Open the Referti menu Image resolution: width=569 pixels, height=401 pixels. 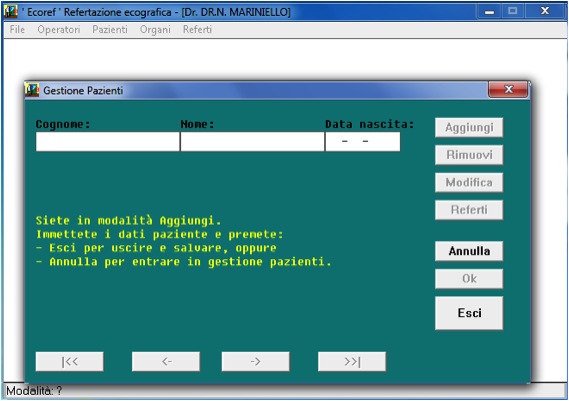(x=197, y=29)
